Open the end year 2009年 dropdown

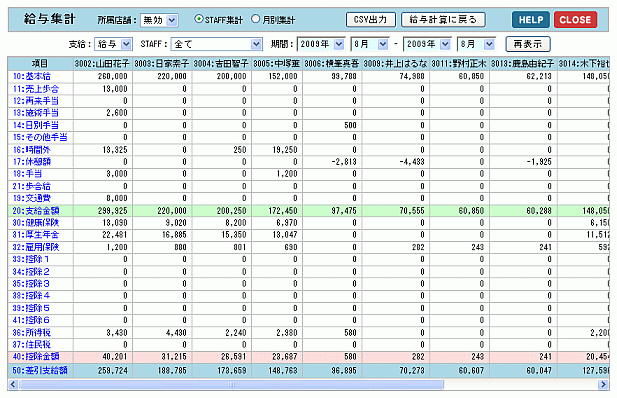coord(427,44)
